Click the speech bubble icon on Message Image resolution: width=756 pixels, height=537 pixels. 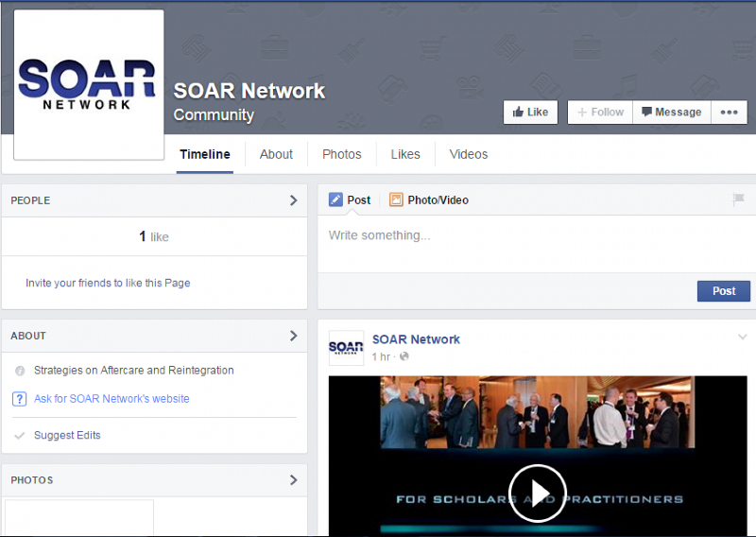pos(646,112)
